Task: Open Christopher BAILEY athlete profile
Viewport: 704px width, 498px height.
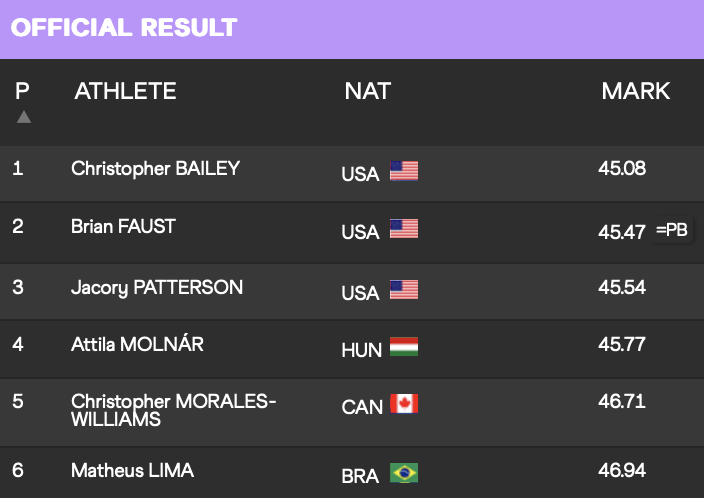Action: [155, 169]
